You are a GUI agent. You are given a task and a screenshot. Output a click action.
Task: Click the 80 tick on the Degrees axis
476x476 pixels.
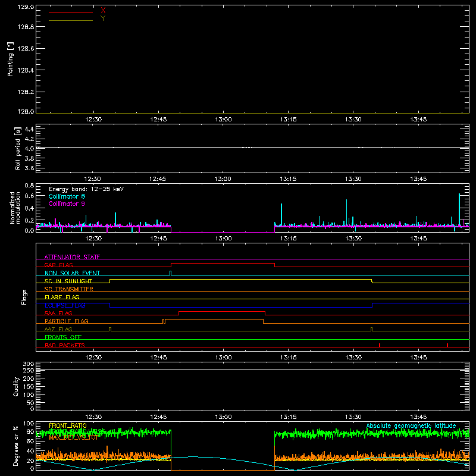pyautogui.click(x=30, y=431)
